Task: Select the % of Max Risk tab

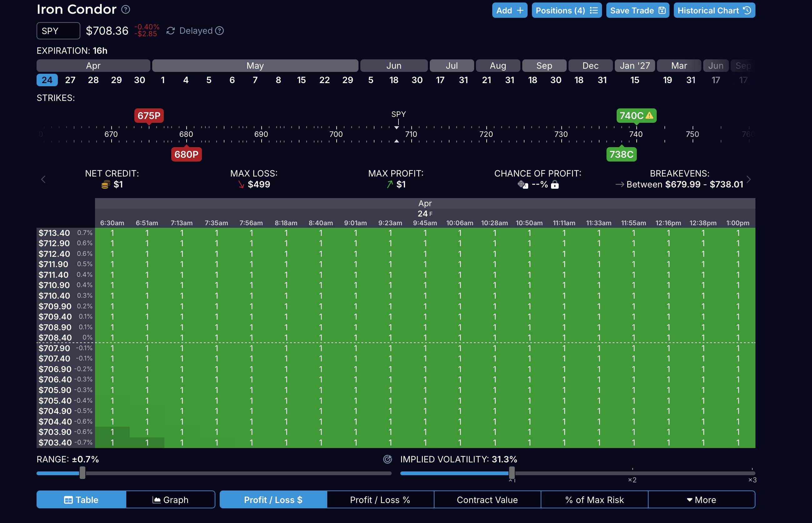Action: [x=594, y=500]
